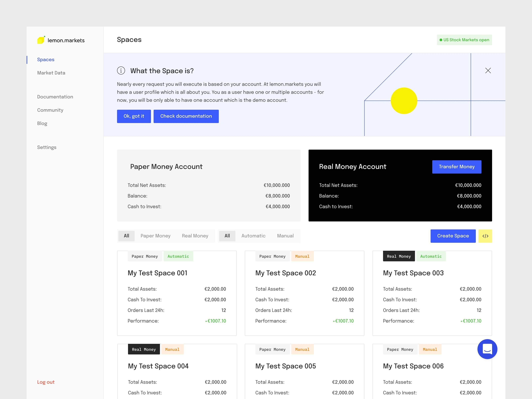Click Performance value of My Test Space 003
Screen dimensions: 532x399
(471, 321)
